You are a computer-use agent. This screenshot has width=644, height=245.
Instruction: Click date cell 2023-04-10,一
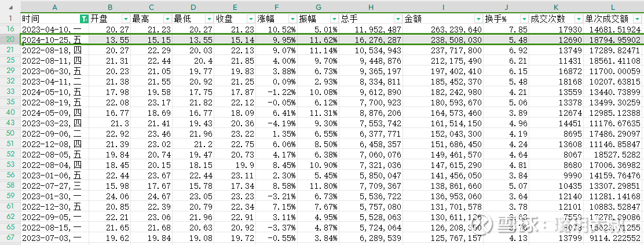(x=55, y=29)
